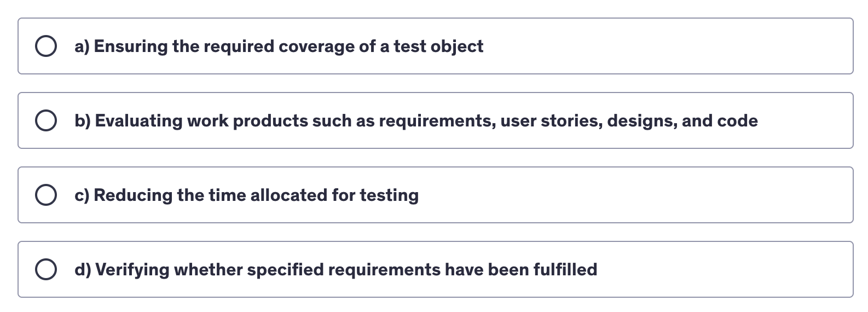The image size is (868, 312).
Task: Click "Reducing the time allocated for testing" text
Action: point(256,195)
